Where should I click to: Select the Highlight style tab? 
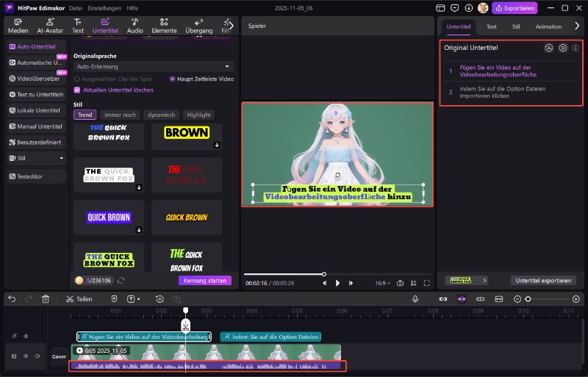[x=198, y=115]
